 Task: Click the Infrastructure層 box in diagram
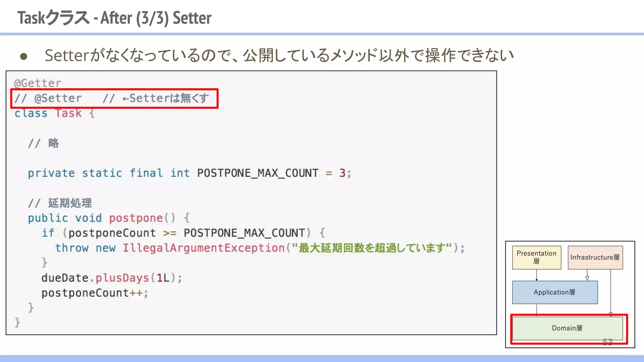tap(595, 257)
